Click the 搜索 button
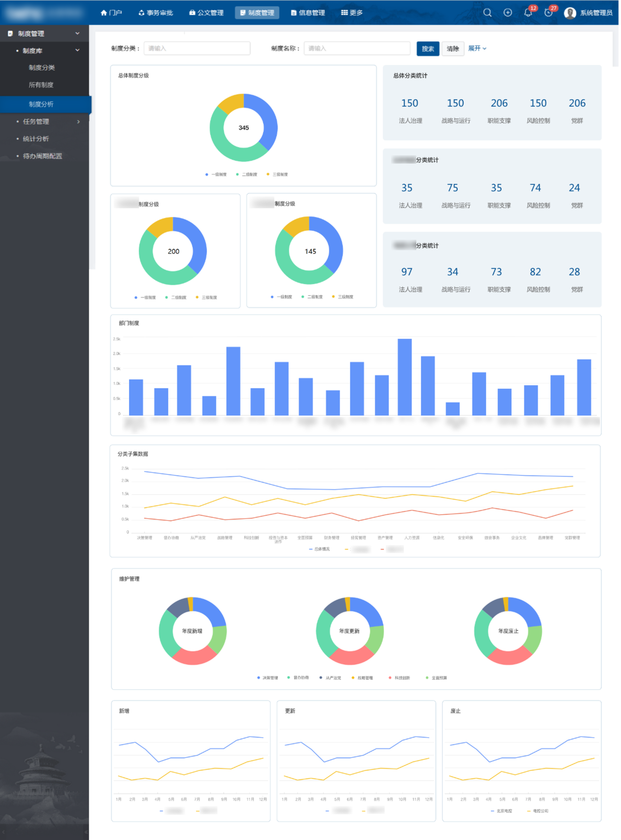Screen dimensions: 621x840 (427, 49)
